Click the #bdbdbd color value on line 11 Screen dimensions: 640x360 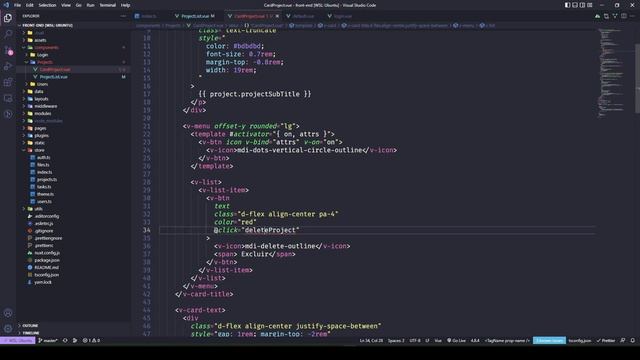[247, 46]
